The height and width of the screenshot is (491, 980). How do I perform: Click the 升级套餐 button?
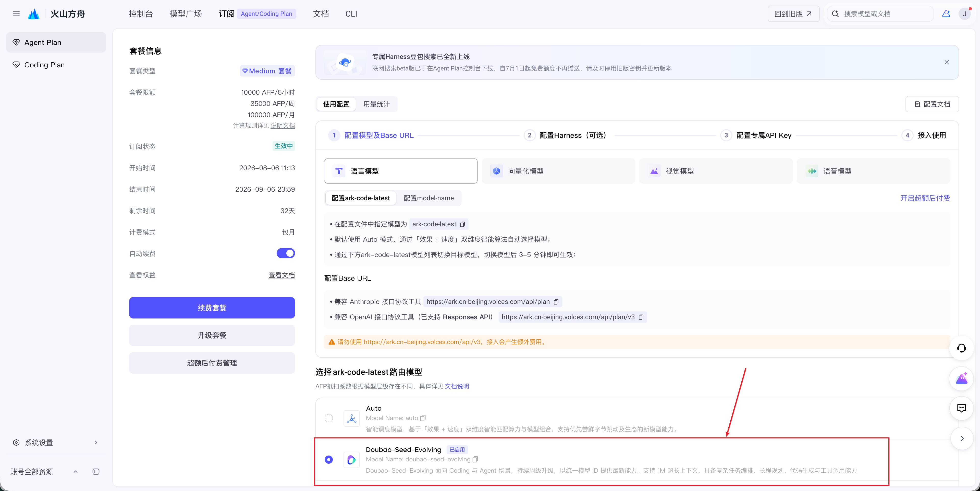tap(212, 335)
